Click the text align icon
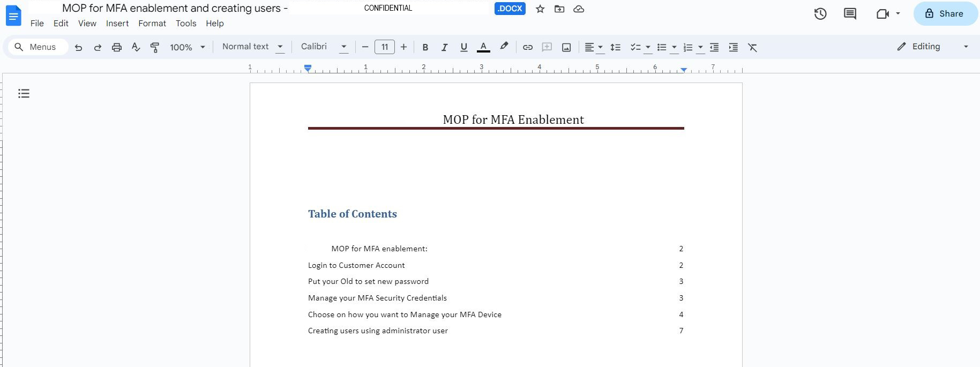980x367 pixels. tap(589, 47)
